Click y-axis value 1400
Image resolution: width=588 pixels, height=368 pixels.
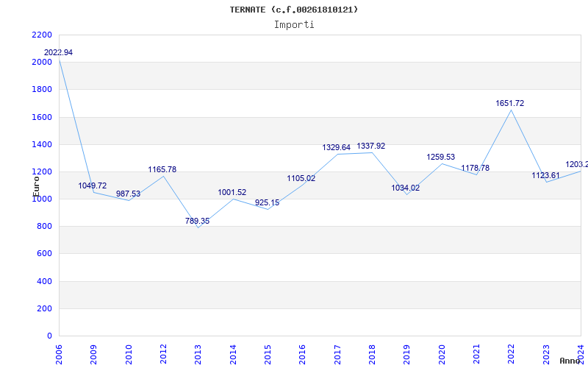click(42, 144)
